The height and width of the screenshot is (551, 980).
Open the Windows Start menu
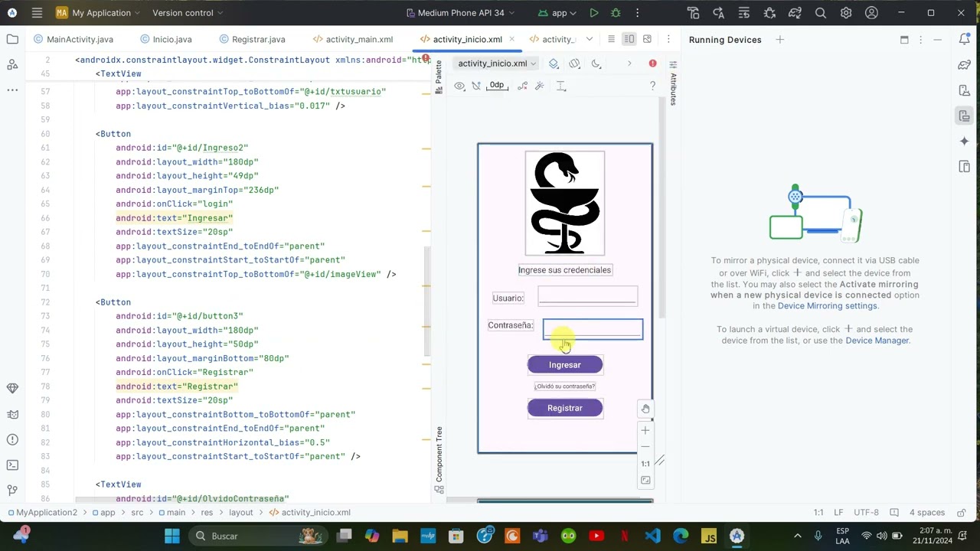click(x=171, y=536)
